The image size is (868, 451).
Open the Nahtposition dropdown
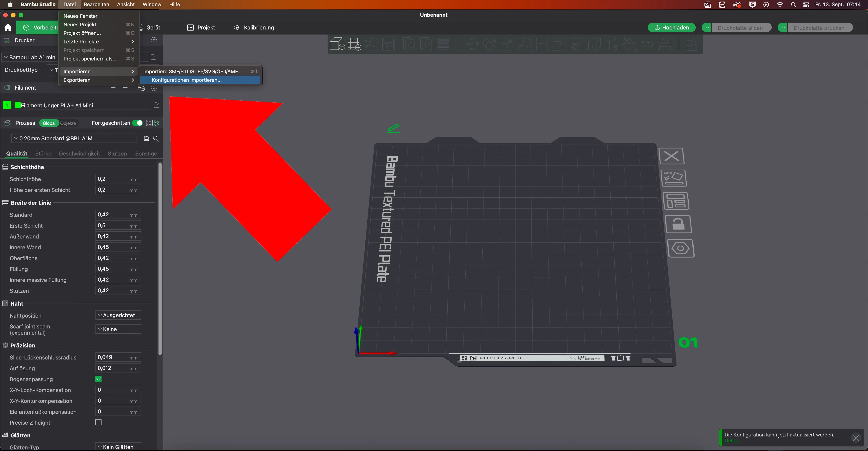pyautogui.click(x=118, y=315)
